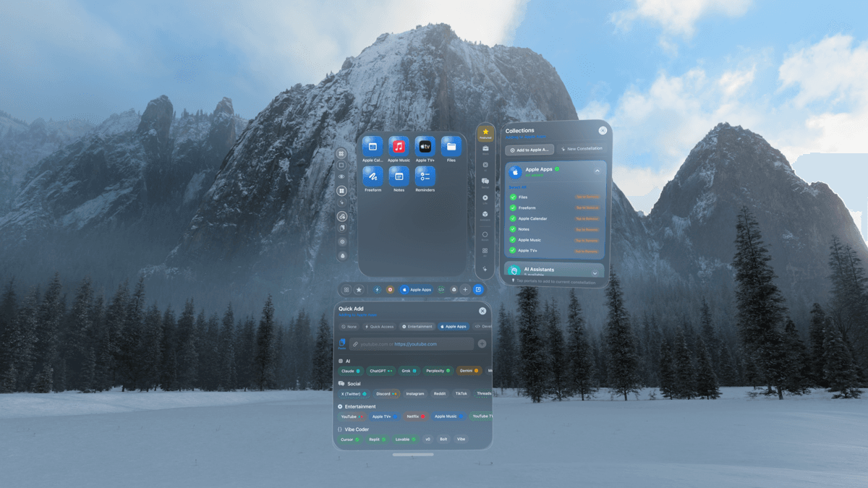The height and width of the screenshot is (488, 868).
Task: Click the Paste clipboard icon in Quick Add
Action: [342, 343]
